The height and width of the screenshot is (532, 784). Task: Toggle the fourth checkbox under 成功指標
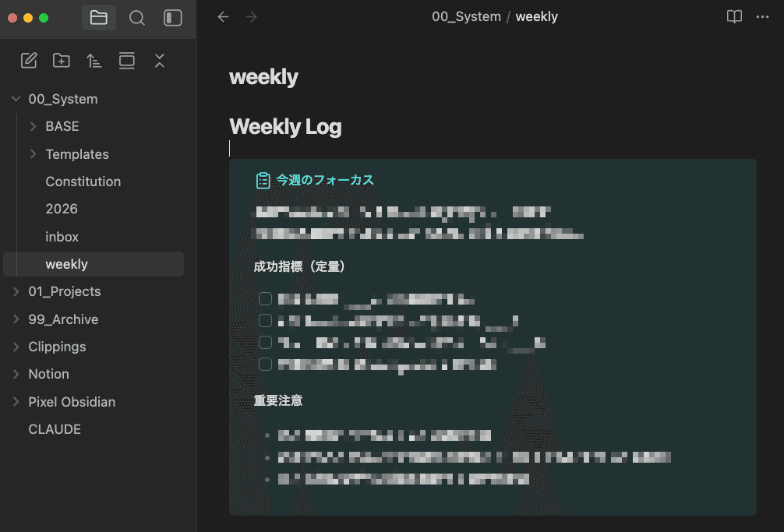tap(265, 364)
